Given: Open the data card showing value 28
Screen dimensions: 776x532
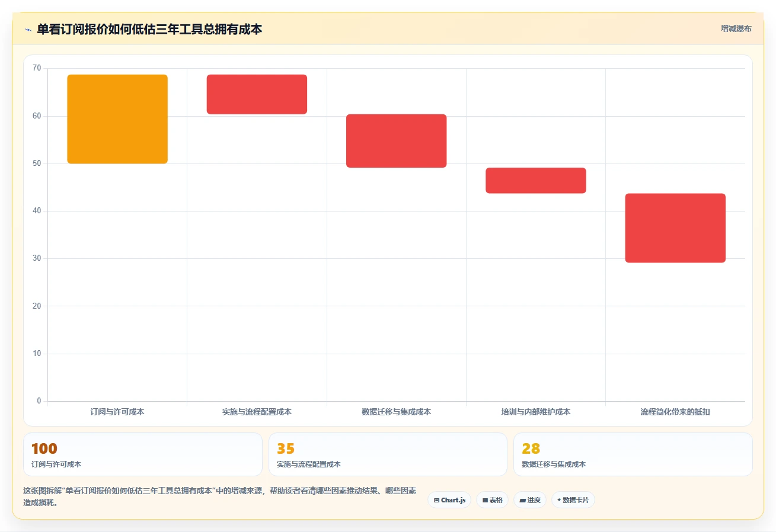Looking at the screenshot, I should click(633, 454).
